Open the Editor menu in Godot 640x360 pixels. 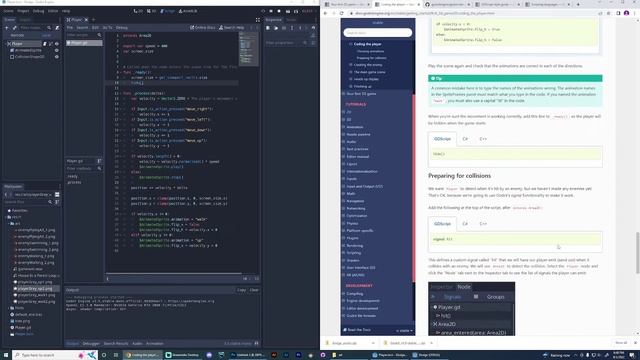point(53,11)
